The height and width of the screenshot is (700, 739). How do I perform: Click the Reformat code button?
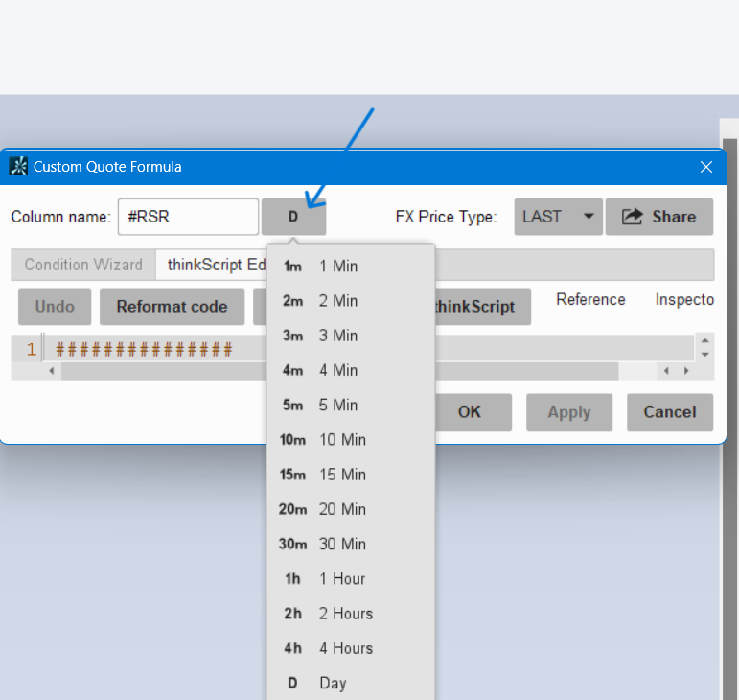(x=172, y=307)
